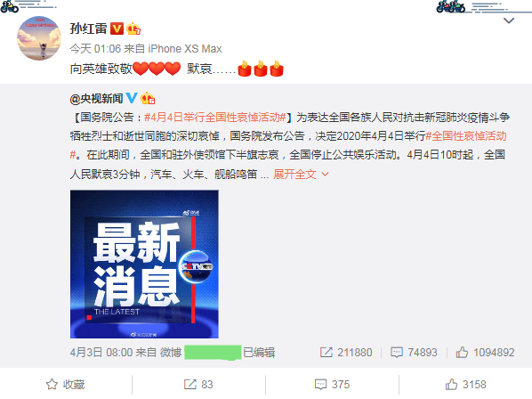532x399 pixels.
Task: Click the crown membership badge beside 孙红雷
Action: coord(133,28)
